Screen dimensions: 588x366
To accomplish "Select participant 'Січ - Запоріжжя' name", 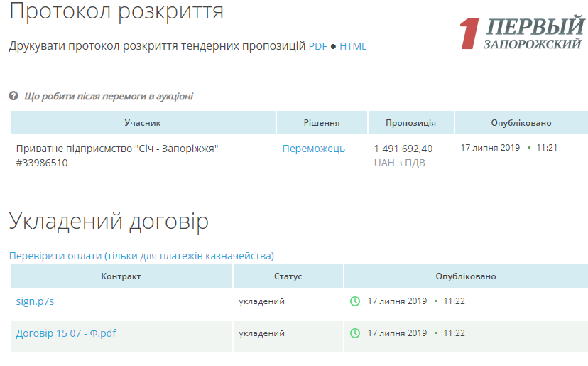I will click(x=117, y=149).
